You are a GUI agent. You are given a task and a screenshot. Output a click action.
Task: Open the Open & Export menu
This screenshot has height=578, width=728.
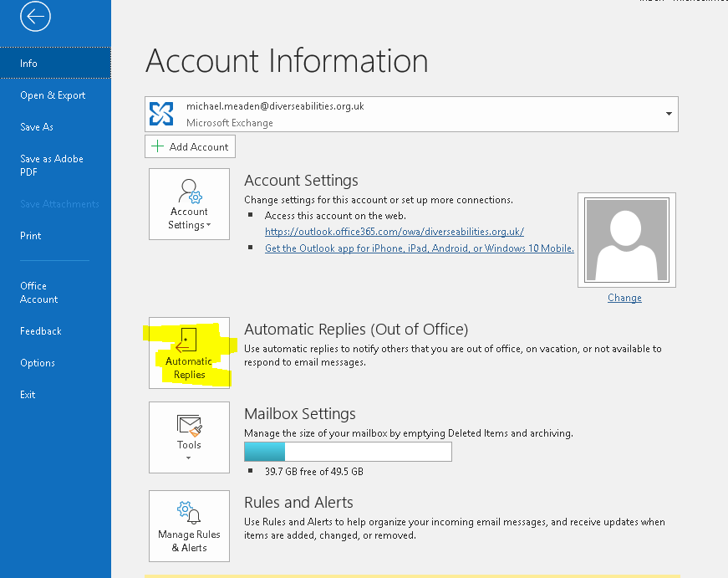tap(53, 95)
